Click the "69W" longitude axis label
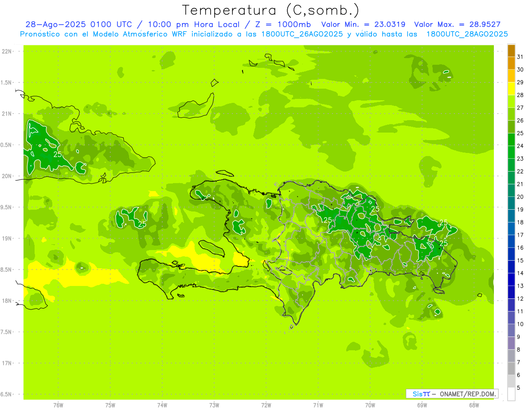Image resolution: width=532 pixels, height=411 pixels. click(422, 405)
